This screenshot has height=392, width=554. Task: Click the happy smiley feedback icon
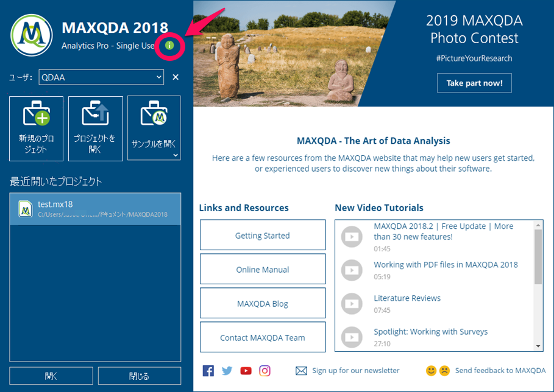[x=431, y=371]
